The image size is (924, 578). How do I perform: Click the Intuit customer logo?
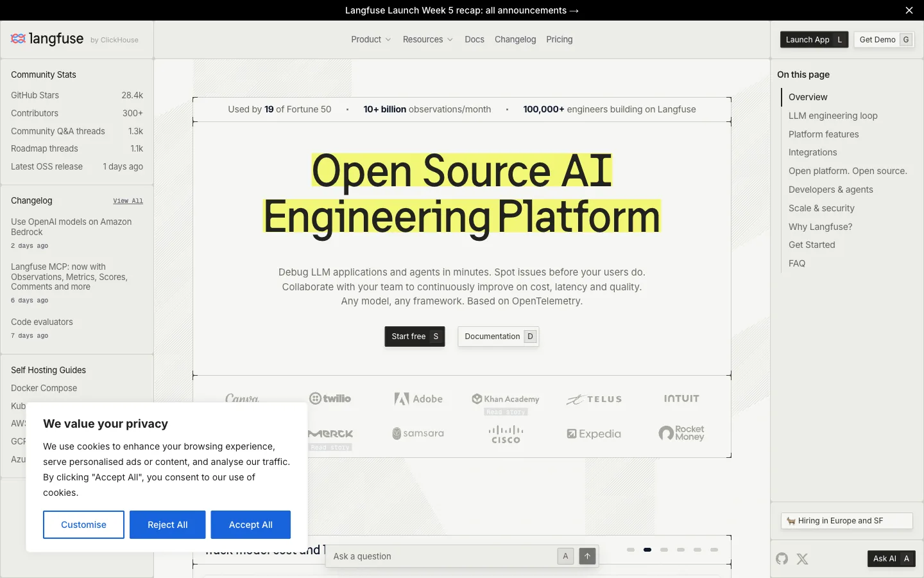(681, 399)
